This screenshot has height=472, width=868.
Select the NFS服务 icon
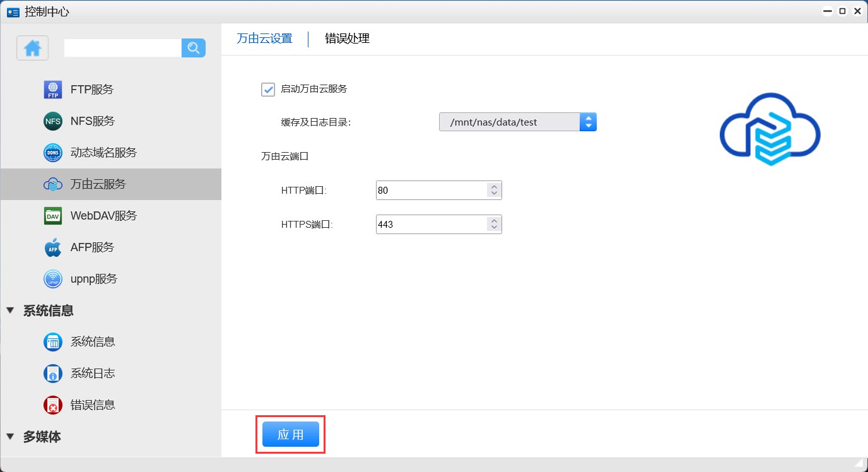click(53, 121)
